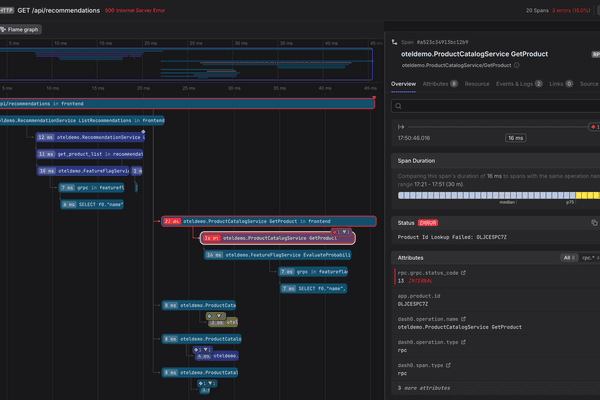The height and width of the screenshot is (400, 600).
Task: Select the FeatureFlagService EvaluateProbability span
Action: 277,255
